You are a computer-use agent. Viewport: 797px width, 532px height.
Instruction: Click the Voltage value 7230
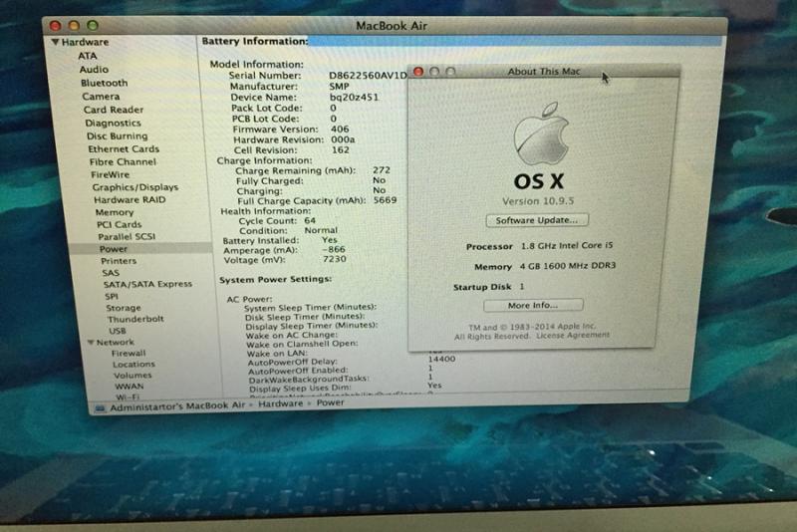tap(335, 259)
